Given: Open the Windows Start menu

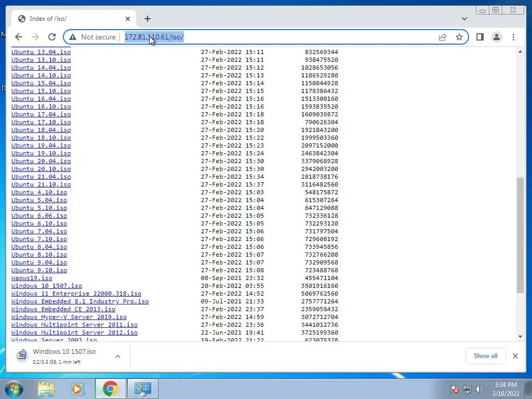Looking at the screenshot, I should tap(13, 389).
